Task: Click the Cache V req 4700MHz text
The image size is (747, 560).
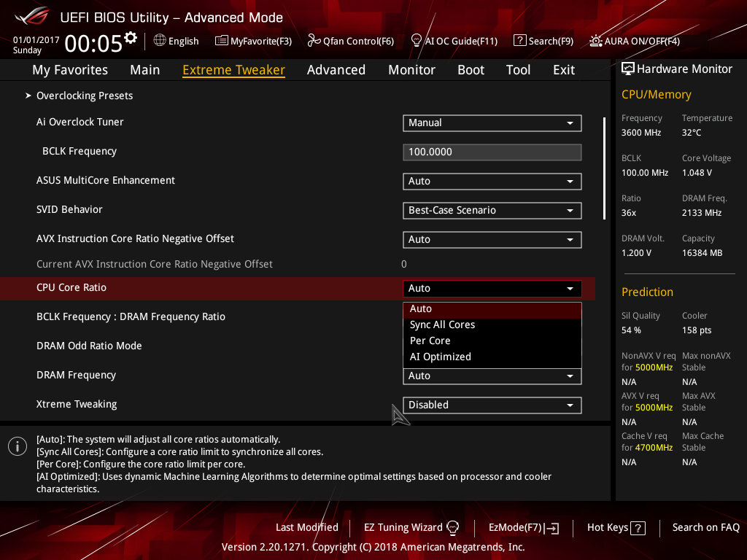Action: [x=654, y=448]
